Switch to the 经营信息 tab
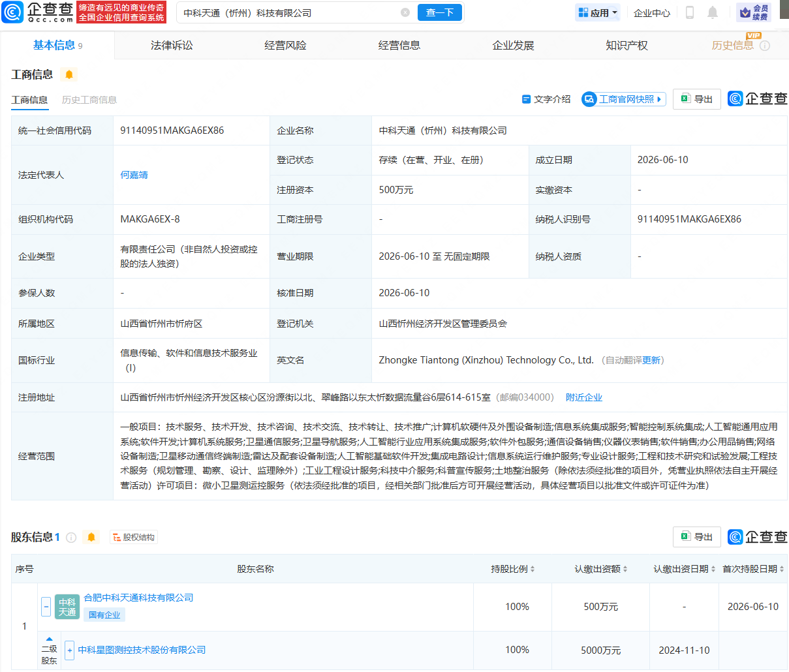The width and height of the screenshot is (789, 672). 399,45
